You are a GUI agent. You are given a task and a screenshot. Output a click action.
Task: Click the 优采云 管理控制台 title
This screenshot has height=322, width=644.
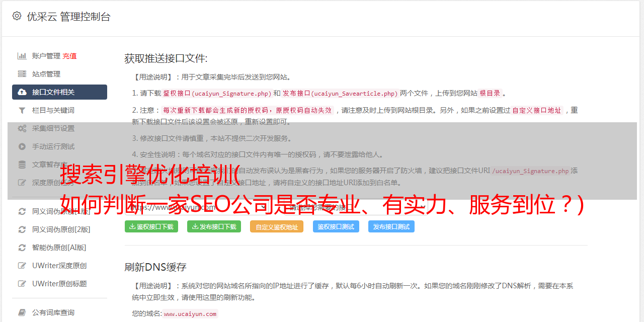point(68,17)
